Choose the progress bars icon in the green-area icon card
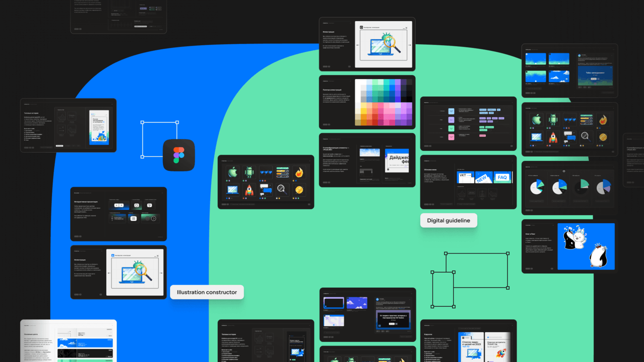 point(283,173)
